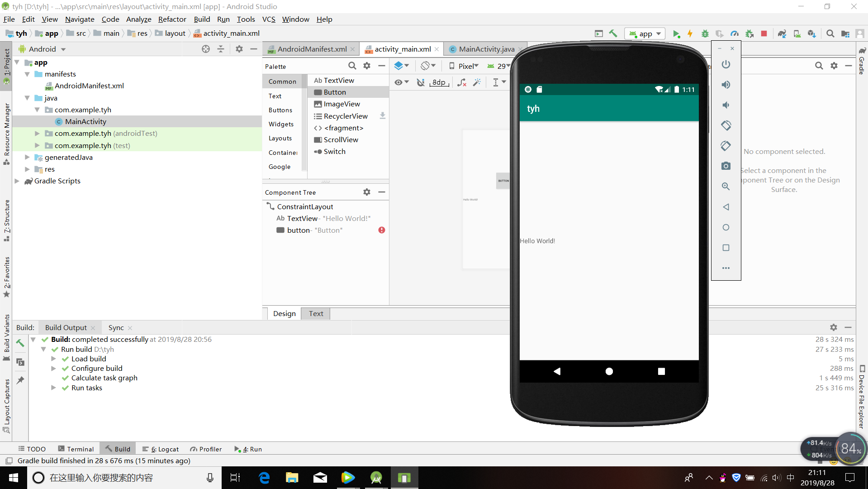Take an emulator screenshot with camera icon
The image size is (868, 489).
point(726,166)
